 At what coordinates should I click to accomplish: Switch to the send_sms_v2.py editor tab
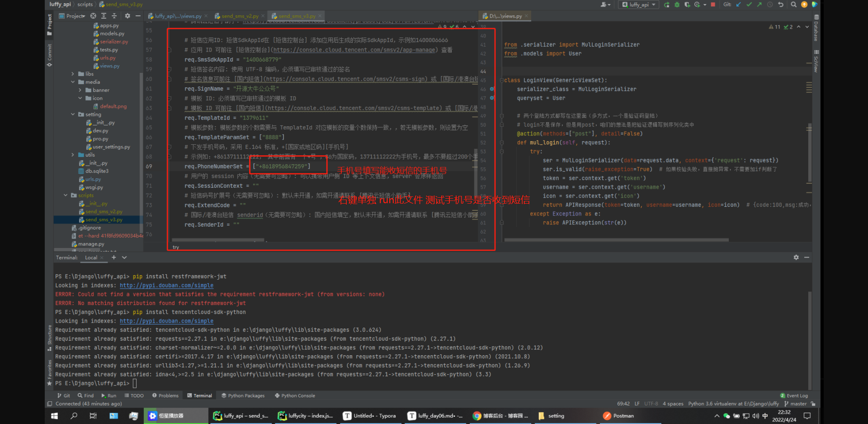(240, 16)
